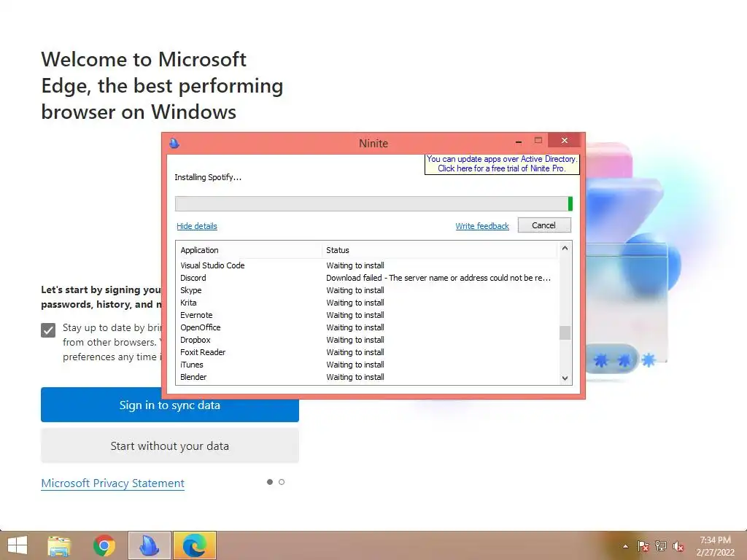Open network status tray icon
The image size is (747, 560).
tap(661, 546)
